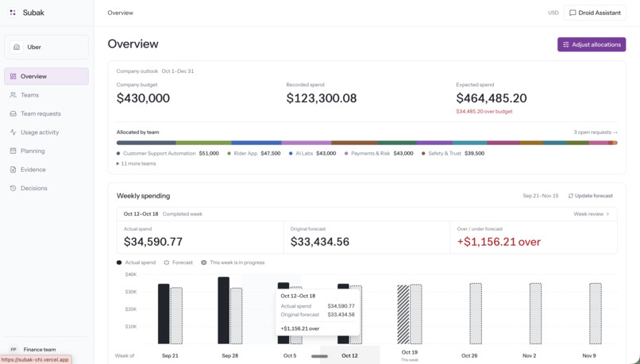Open the Planning calendar icon
This screenshot has width=640, height=364.
13,151
